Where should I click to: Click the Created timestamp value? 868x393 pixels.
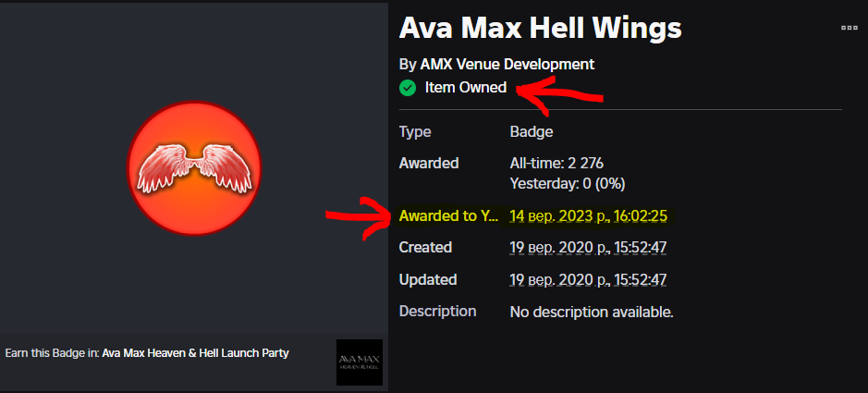589,248
